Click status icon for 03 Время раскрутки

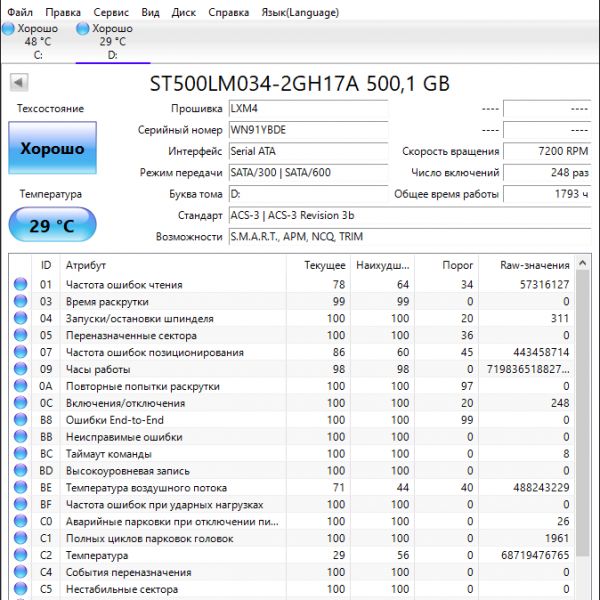pyautogui.click(x=21, y=301)
